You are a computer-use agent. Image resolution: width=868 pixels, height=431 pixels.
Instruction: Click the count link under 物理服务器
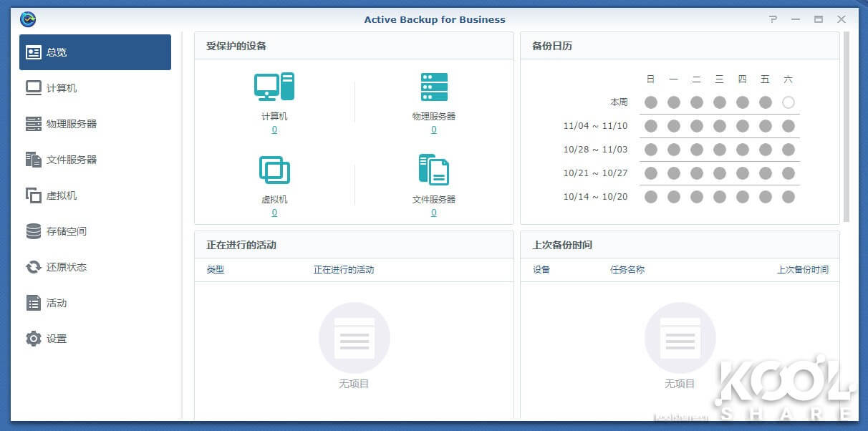coord(434,130)
